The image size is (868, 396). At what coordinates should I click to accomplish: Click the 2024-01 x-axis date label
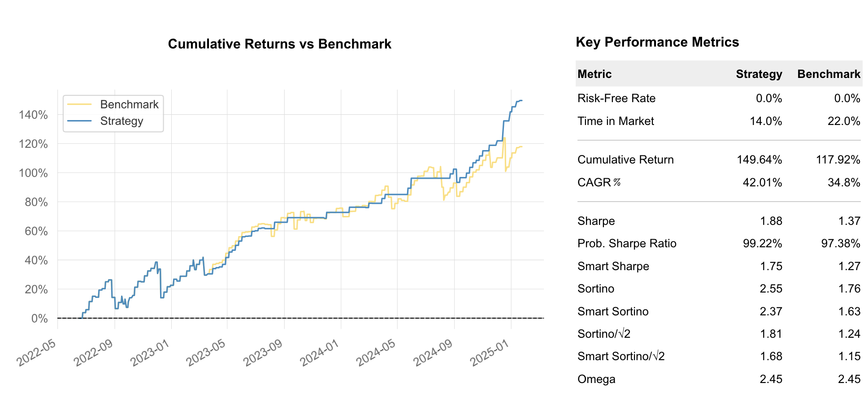coord(319,353)
